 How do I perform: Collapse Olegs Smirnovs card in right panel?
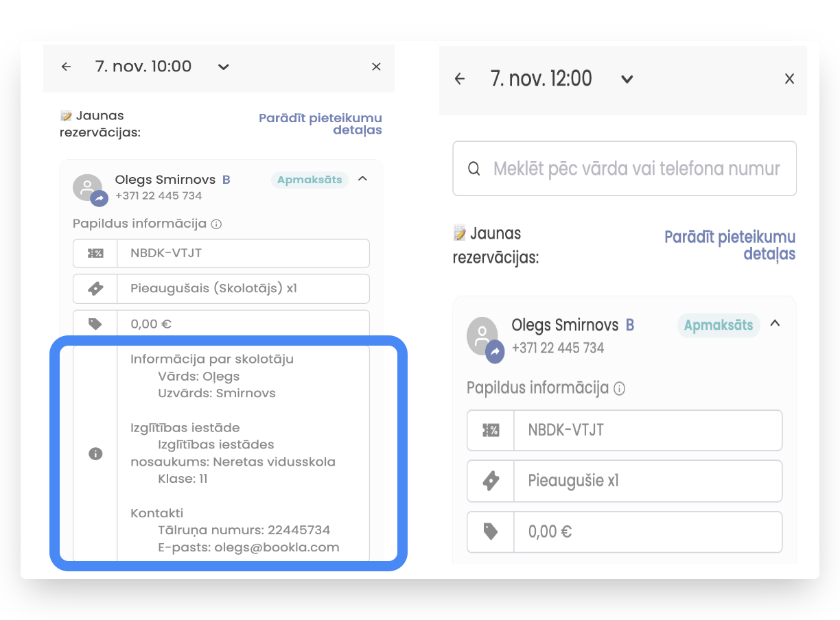click(775, 323)
